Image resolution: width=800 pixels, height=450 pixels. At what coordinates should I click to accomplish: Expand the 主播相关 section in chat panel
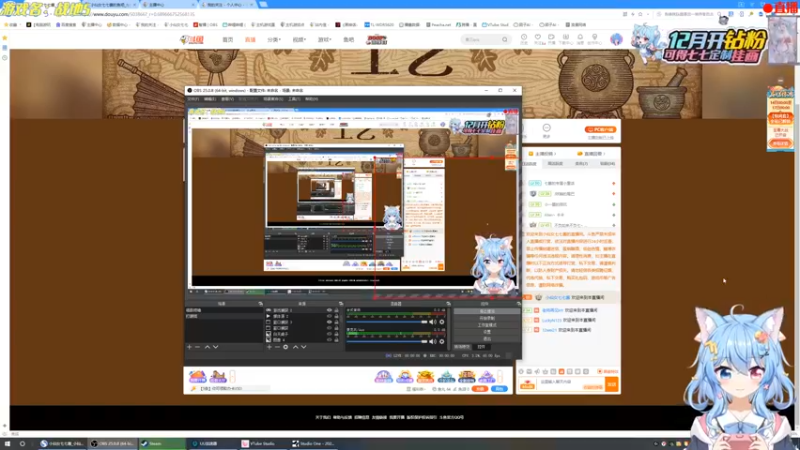pos(542,154)
